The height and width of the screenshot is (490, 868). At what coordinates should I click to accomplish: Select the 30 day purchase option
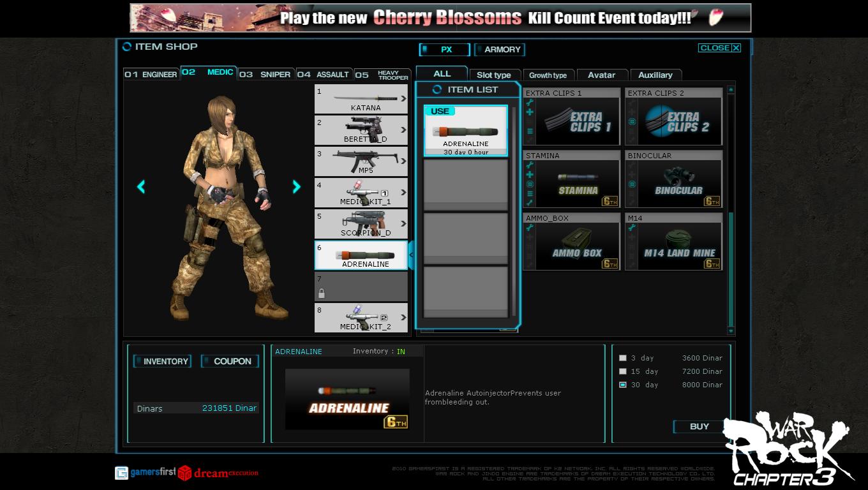click(x=623, y=385)
